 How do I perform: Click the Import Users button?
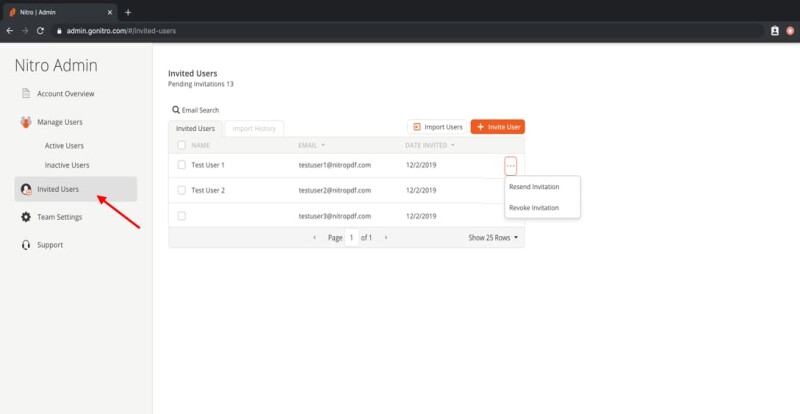point(437,127)
